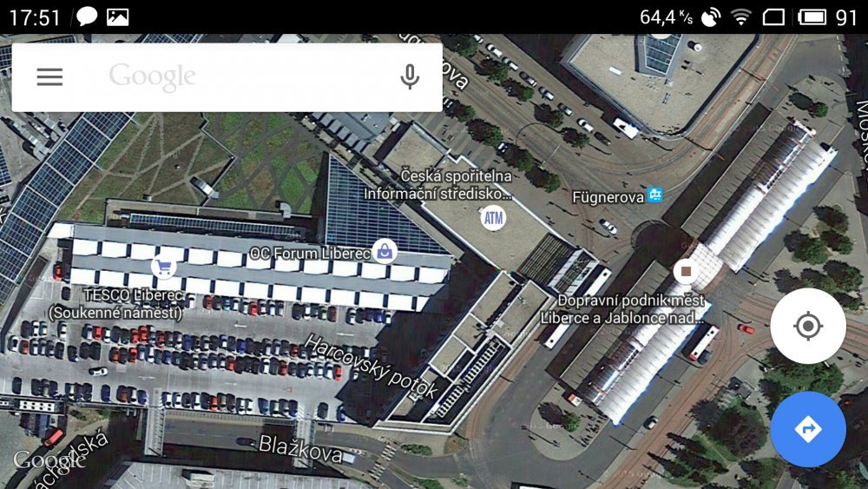Click the Blažkova street name
Screen dimensions: 868x489
pyautogui.click(x=300, y=448)
